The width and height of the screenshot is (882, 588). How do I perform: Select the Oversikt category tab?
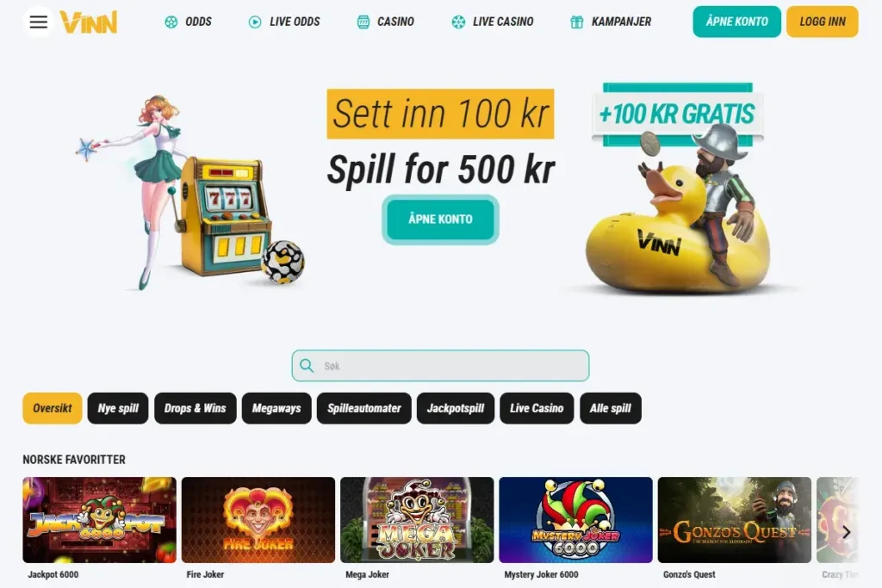[53, 408]
